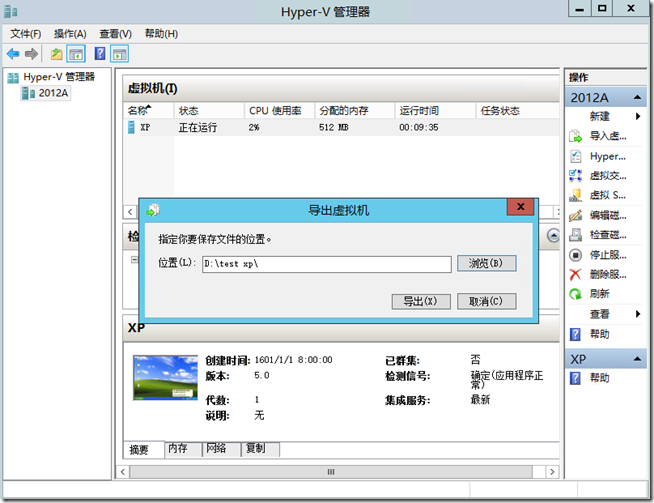Open the 帮助(H) menu

[x=161, y=34]
